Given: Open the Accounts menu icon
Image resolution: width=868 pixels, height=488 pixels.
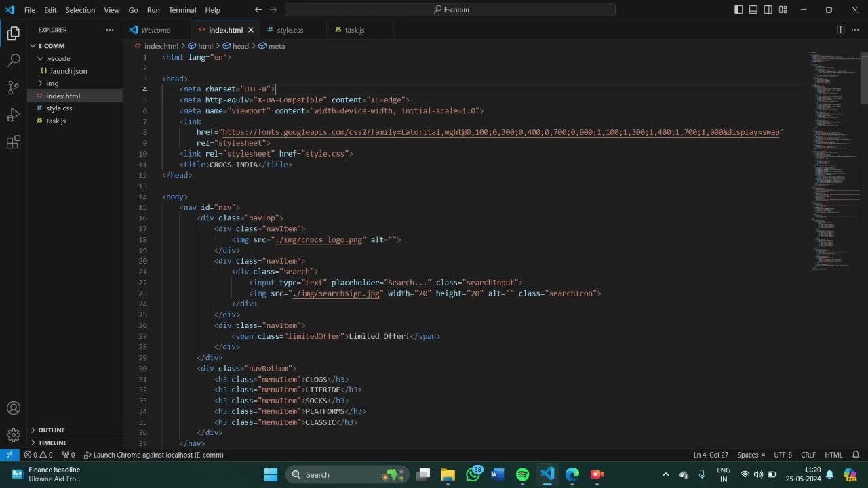Looking at the screenshot, I should pos(14,408).
